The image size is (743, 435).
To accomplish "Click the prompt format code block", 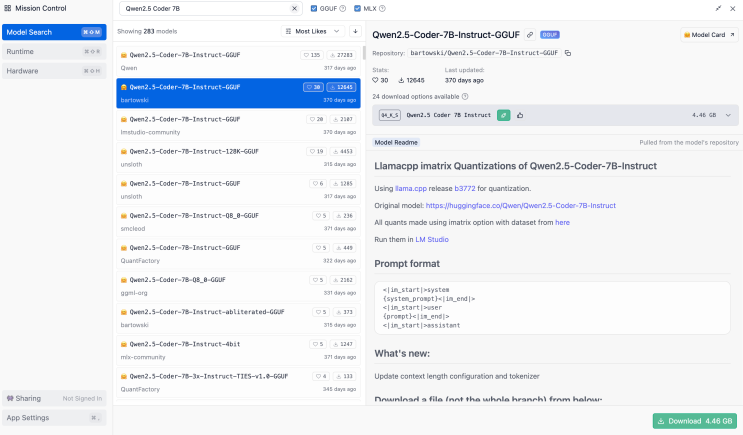I will click(x=552, y=308).
